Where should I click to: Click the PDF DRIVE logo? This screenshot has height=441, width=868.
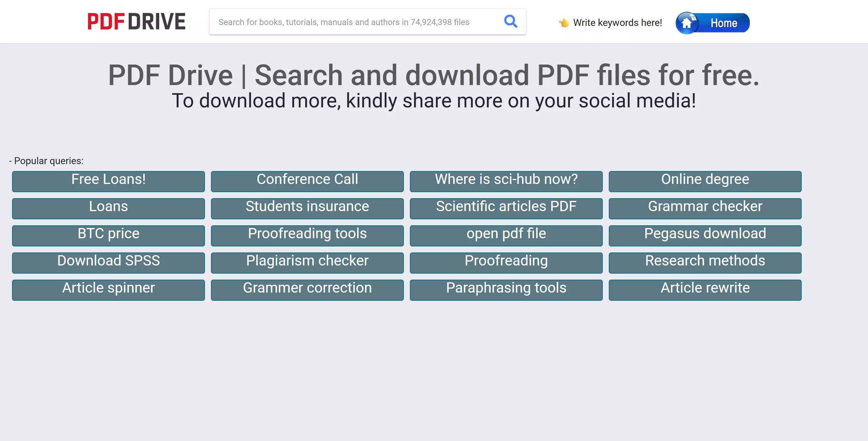pos(136,21)
